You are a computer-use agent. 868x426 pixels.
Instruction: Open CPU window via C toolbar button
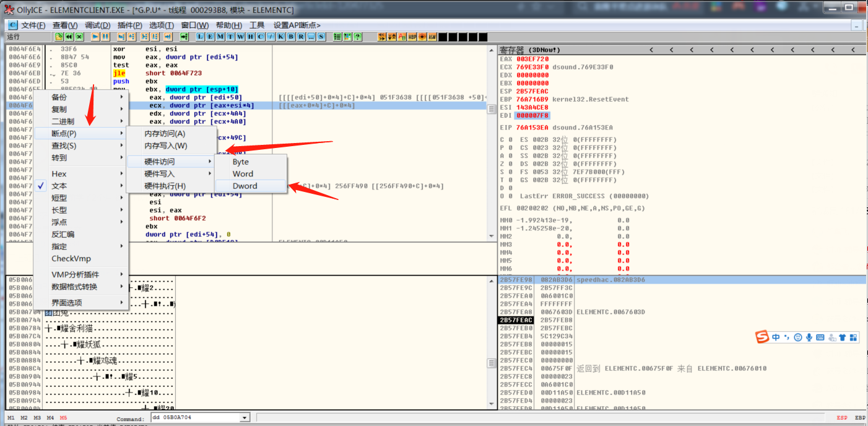pos(261,37)
